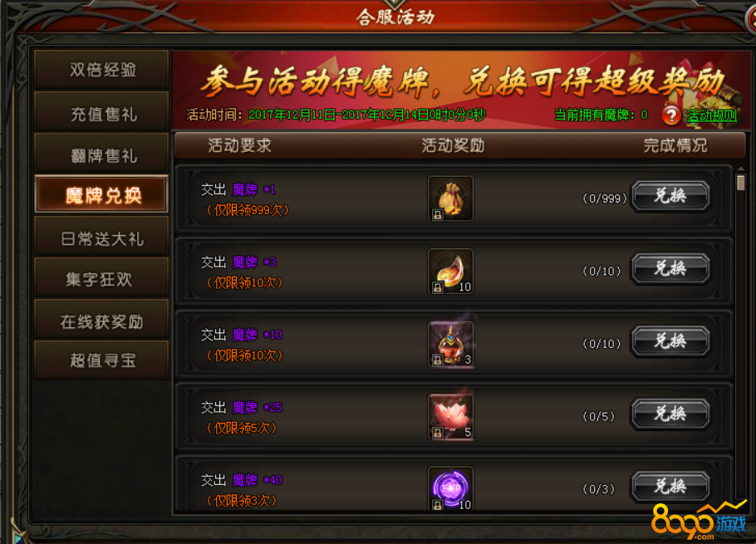Switch to the 双倍经验 tab

click(101, 70)
